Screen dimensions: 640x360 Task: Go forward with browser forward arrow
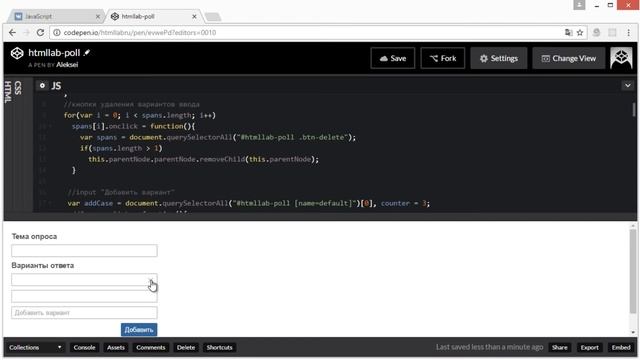pyautogui.click(x=26, y=33)
